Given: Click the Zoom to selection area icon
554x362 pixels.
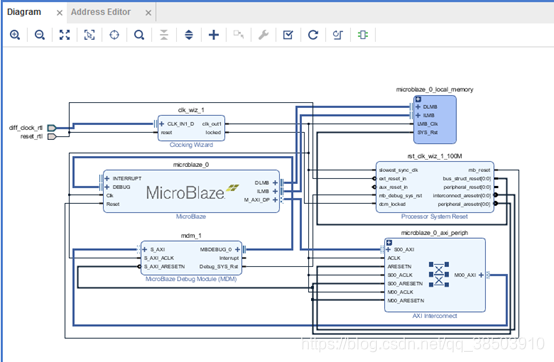Looking at the screenshot, I should pyautogui.click(x=89, y=35).
